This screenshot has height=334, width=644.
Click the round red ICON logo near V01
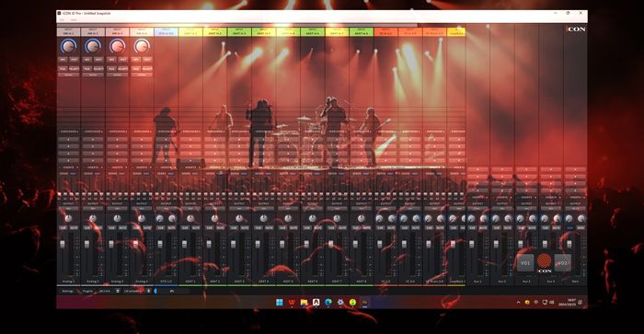coord(545,260)
